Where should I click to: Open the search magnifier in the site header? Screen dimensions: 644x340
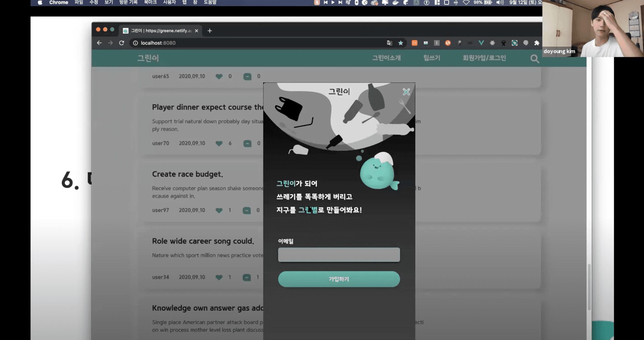click(535, 59)
